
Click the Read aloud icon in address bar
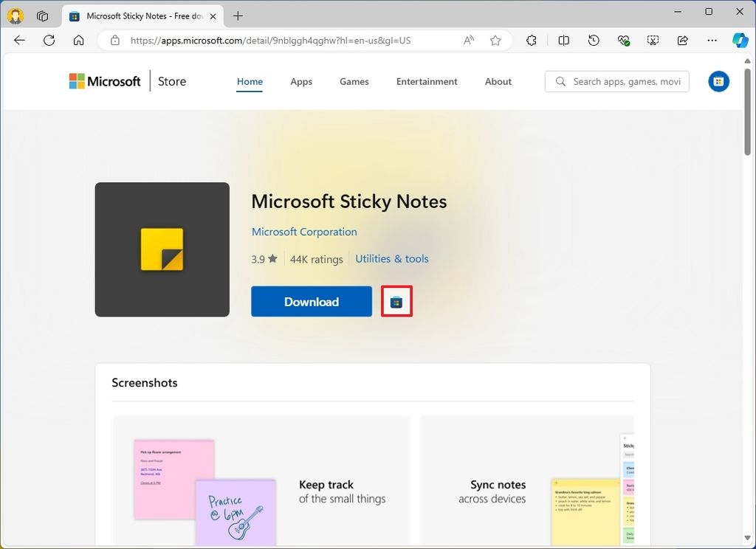click(468, 41)
